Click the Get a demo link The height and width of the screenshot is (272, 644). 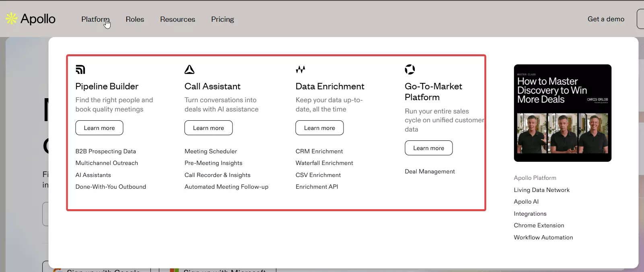[x=606, y=19]
